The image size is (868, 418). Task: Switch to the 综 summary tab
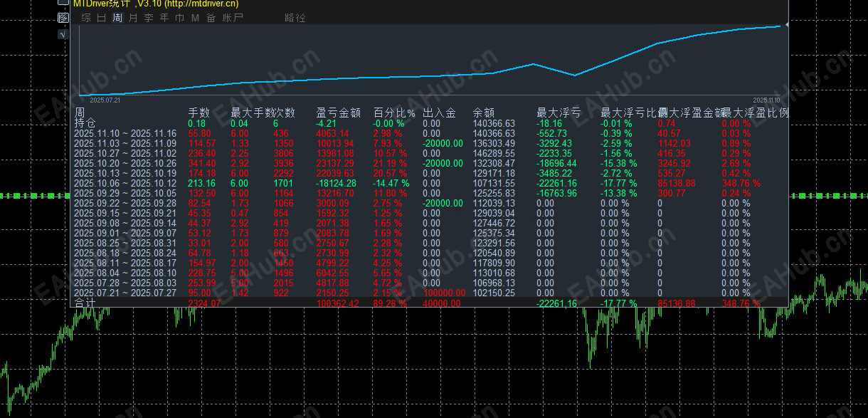coord(86,18)
